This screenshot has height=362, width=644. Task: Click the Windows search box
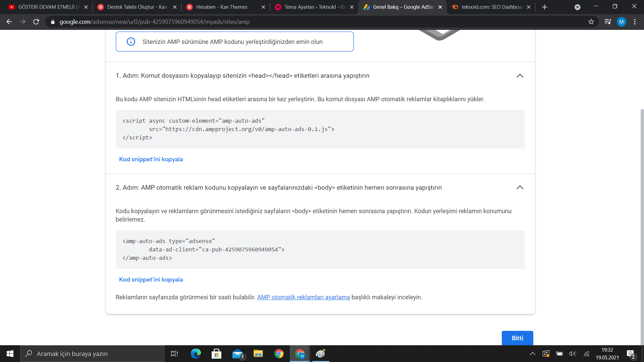92,354
